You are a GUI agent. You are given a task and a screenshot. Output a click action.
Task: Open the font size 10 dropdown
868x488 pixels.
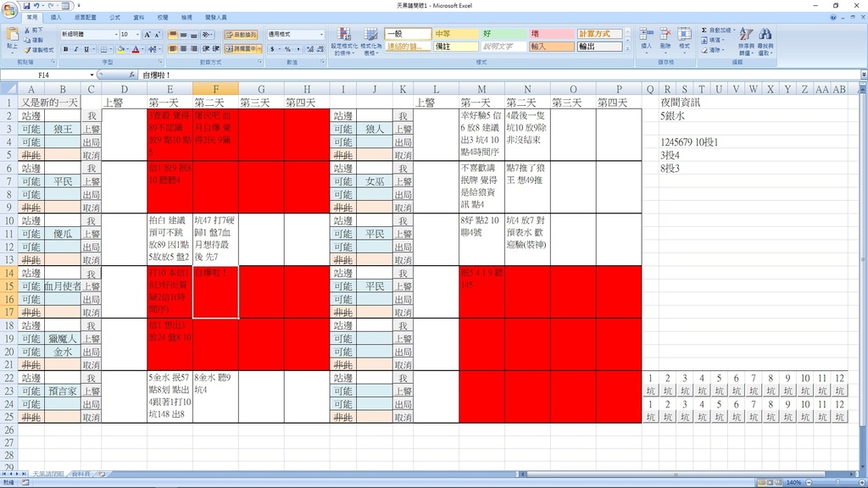point(138,34)
